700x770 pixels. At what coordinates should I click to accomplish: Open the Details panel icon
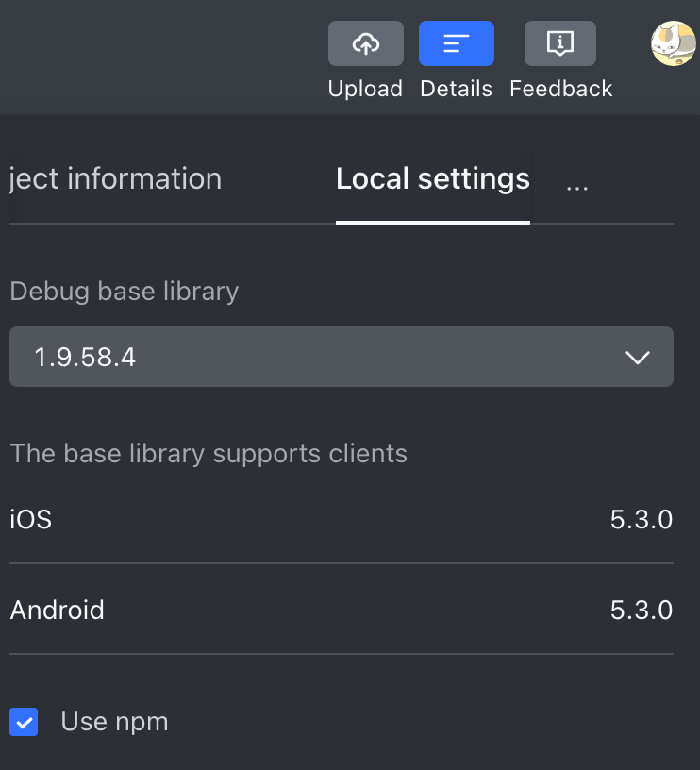pyautogui.click(x=456, y=43)
